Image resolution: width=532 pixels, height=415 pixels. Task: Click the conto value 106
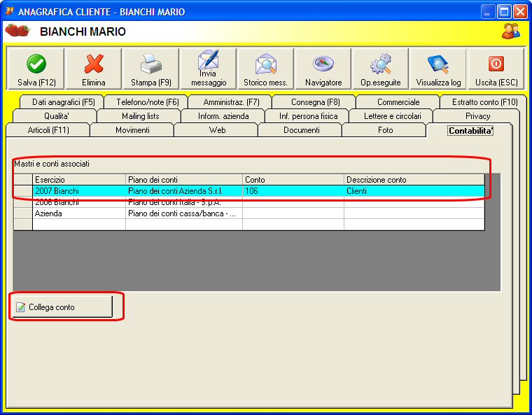[x=293, y=190]
